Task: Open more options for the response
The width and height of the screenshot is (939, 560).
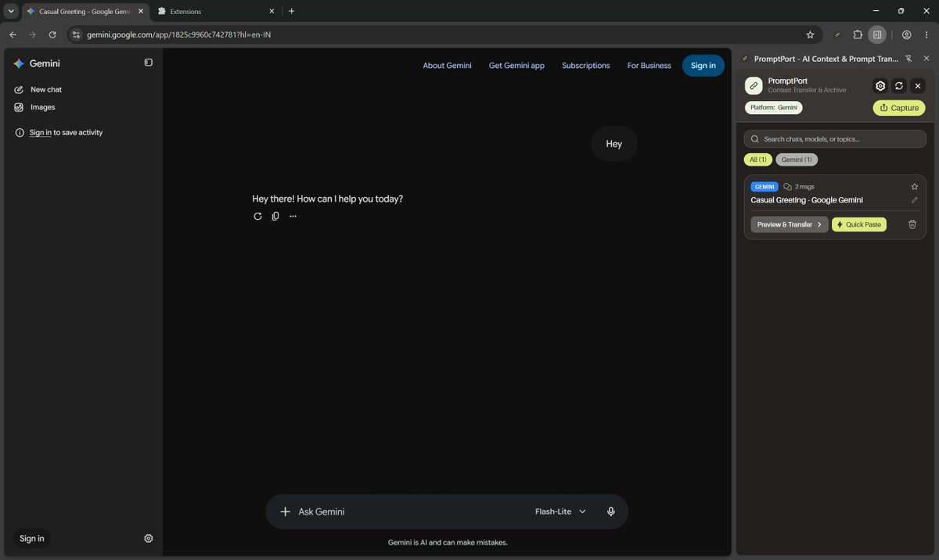Action: 293,217
